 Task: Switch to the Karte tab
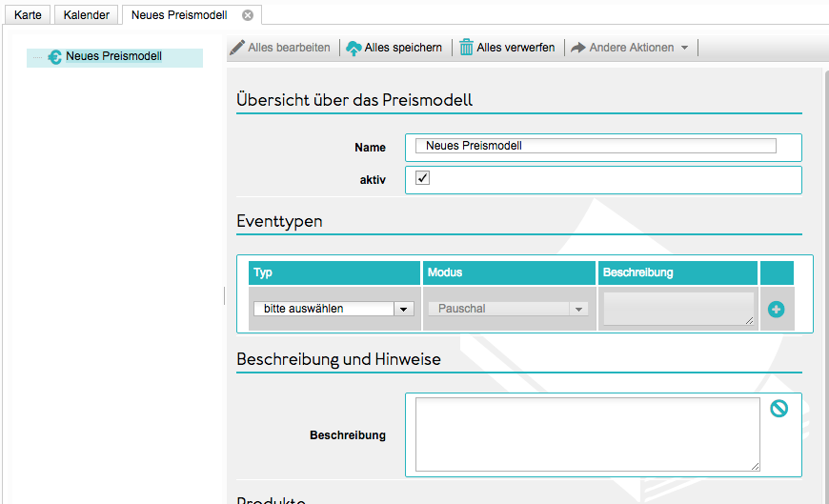click(x=28, y=15)
